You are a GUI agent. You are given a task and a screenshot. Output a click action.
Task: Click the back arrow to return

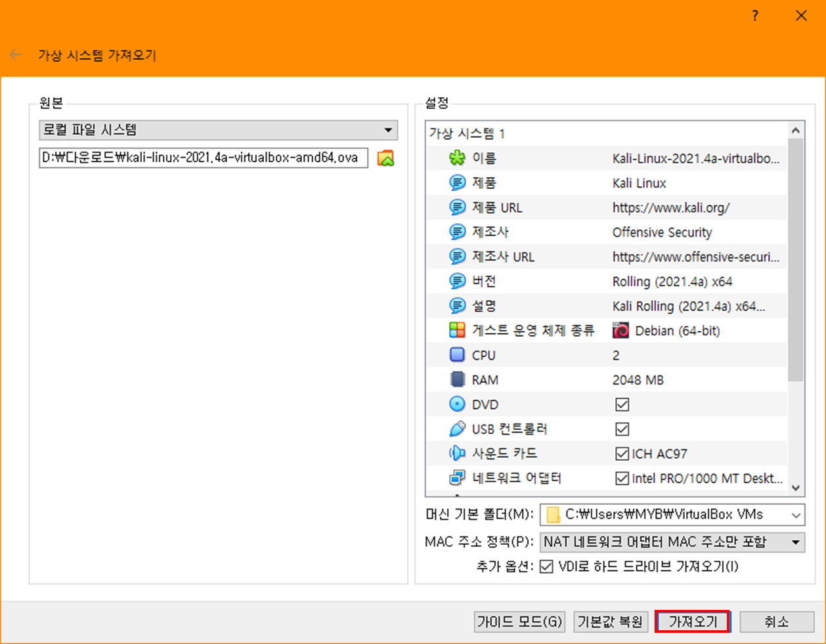pyautogui.click(x=14, y=55)
